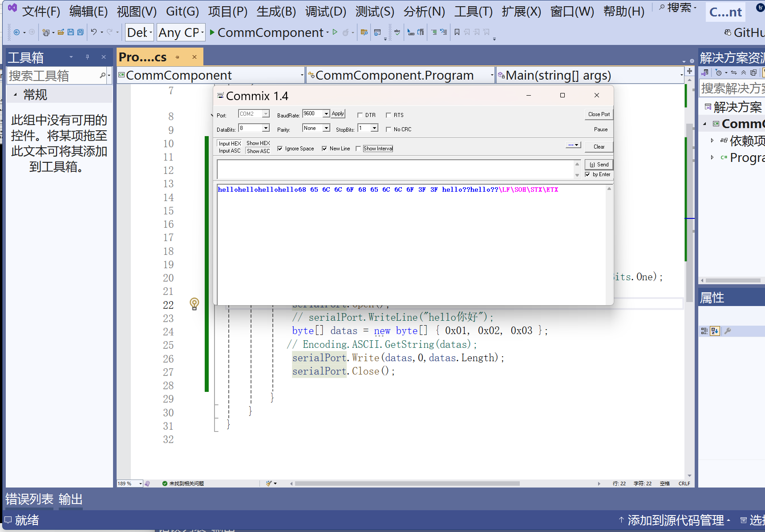Click the show all files icon in Solution Explorer
The height and width of the screenshot is (532, 765).
(x=753, y=73)
